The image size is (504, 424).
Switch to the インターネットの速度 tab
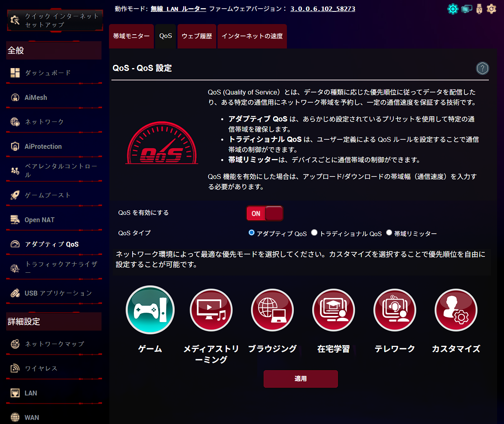point(252,36)
